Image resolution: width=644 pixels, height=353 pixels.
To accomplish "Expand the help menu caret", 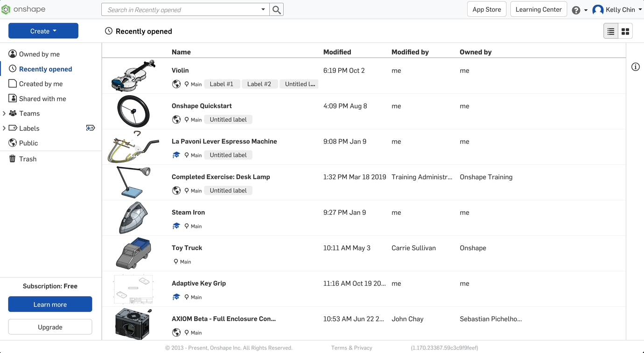I will click(586, 10).
